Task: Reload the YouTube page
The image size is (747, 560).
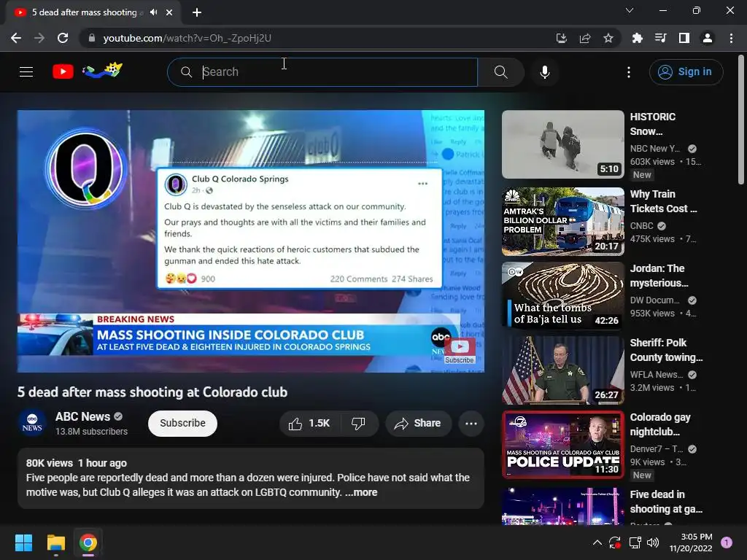Action: click(63, 38)
